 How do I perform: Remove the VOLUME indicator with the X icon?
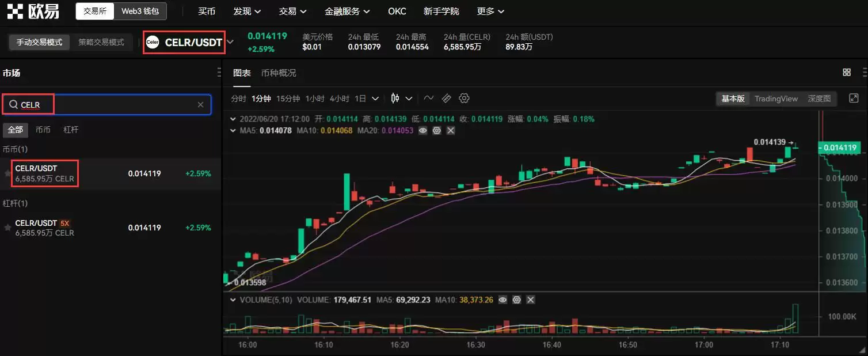(x=530, y=300)
